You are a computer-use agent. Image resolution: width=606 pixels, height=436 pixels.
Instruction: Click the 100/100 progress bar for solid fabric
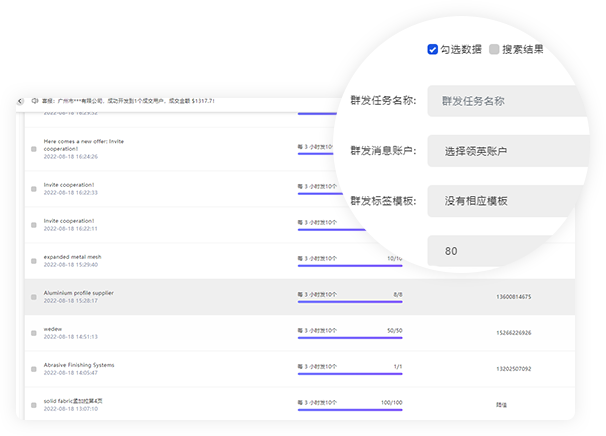click(350, 410)
